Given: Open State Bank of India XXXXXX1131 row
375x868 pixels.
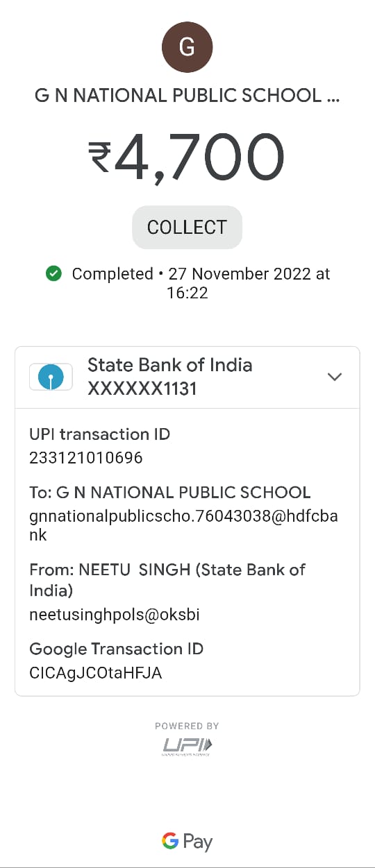Looking at the screenshot, I should point(187,377).
